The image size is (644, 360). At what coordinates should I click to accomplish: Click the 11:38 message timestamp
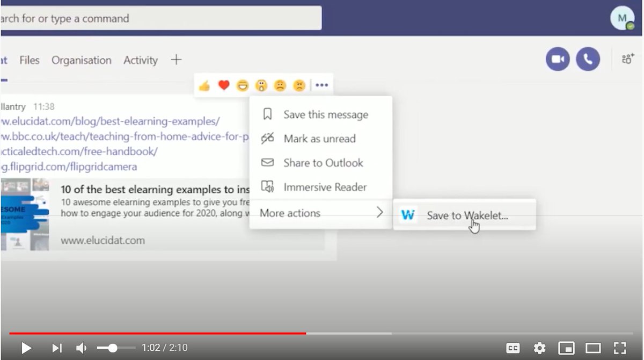[43, 106]
